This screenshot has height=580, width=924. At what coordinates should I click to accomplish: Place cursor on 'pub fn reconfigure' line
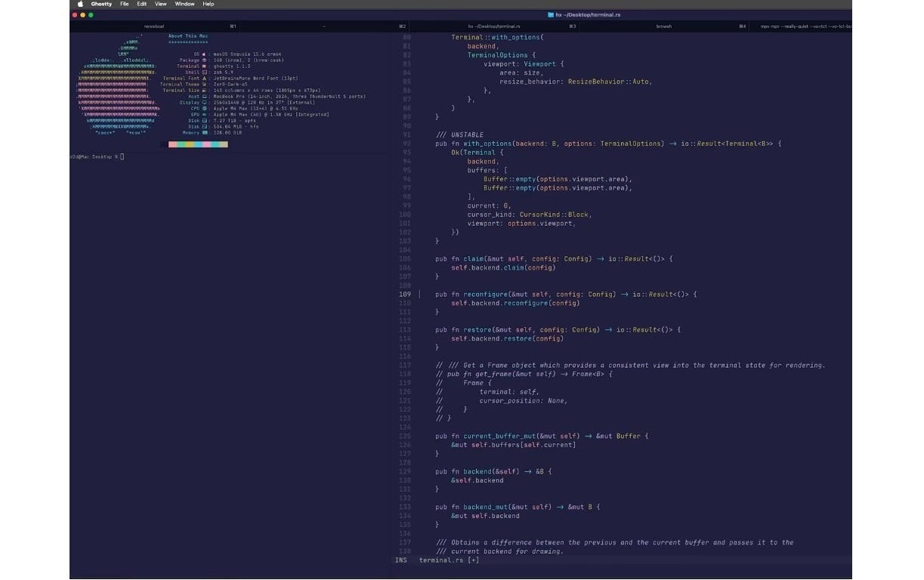(565, 295)
